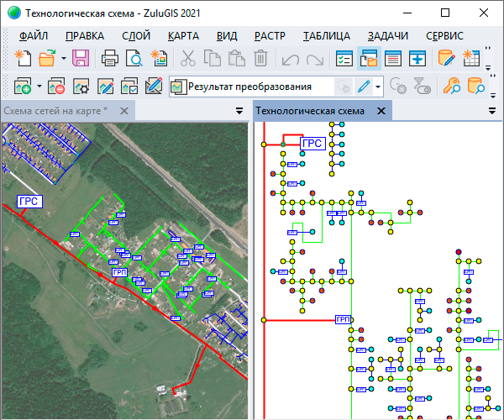Click the Print icon in toolbar
The width and height of the screenshot is (504, 420).
point(110,58)
